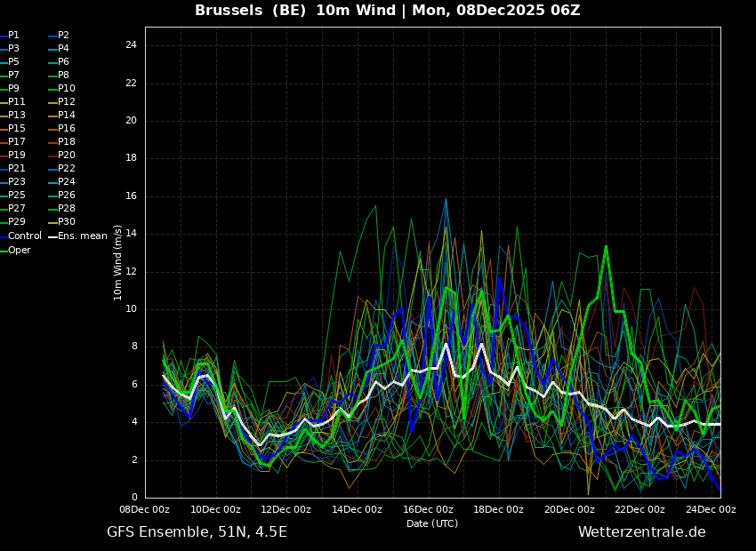Select the Ens. mean legend entry
Screen dimensions: 756x551
(x=77, y=236)
